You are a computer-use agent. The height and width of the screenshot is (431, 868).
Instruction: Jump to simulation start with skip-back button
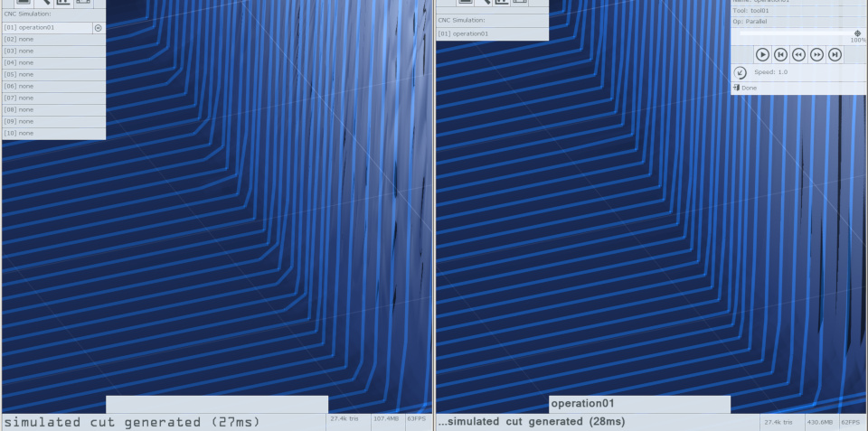[780, 54]
